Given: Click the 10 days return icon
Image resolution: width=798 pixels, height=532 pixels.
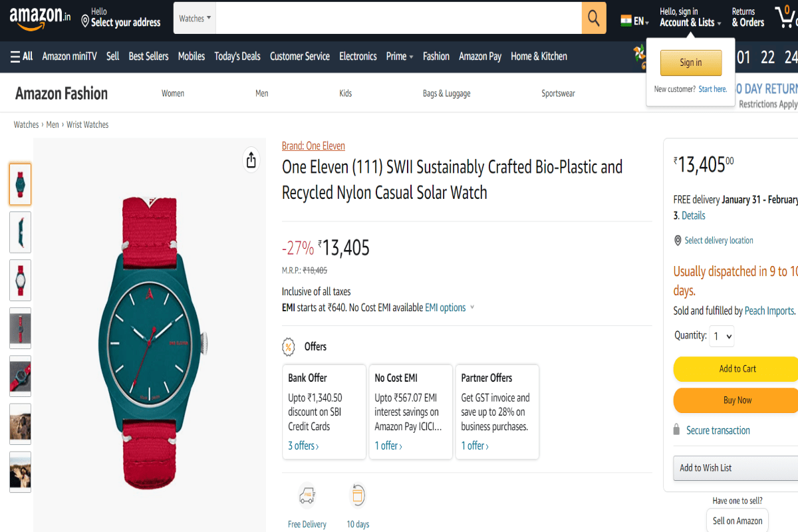Looking at the screenshot, I should tap(358, 495).
